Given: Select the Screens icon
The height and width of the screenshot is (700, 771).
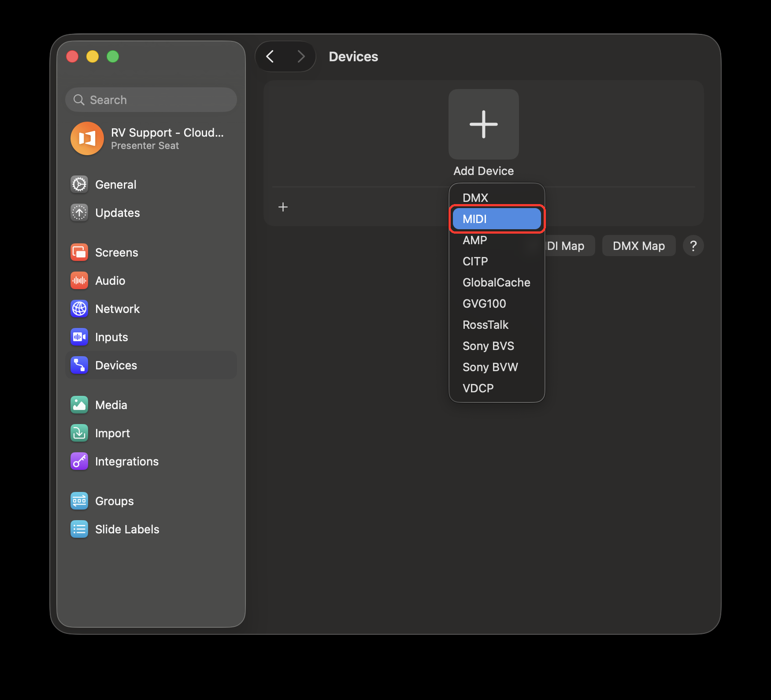Looking at the screenshot, I should (79, 252).
